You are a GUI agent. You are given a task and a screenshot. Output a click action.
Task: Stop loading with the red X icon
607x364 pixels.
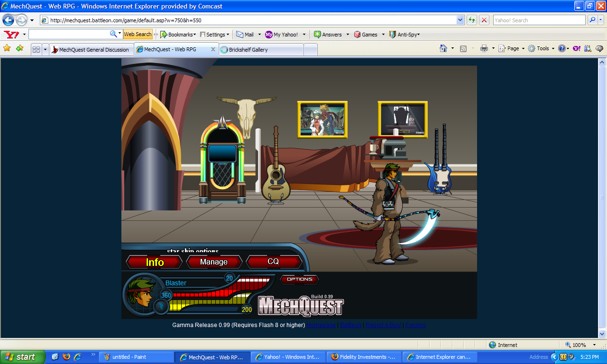point(484,20)
